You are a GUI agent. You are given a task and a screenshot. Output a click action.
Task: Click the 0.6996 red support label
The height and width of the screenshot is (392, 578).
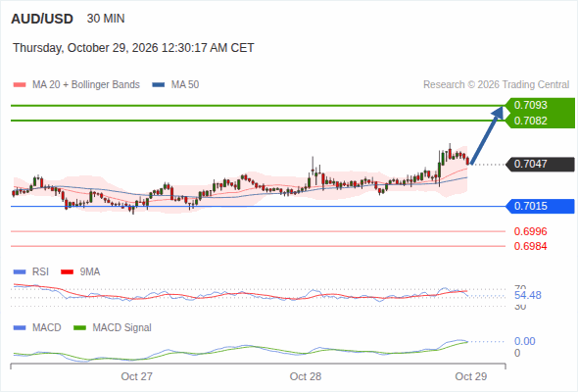click(530, 231)
